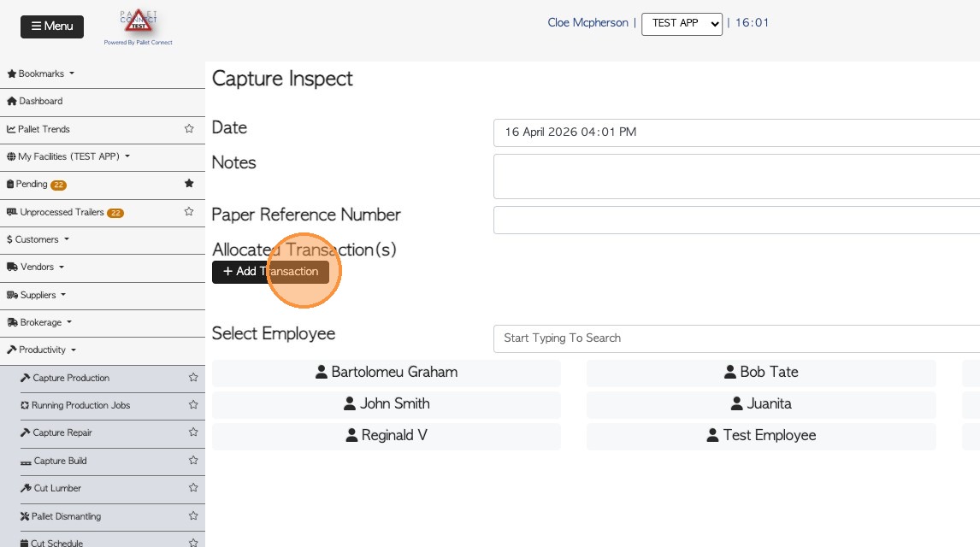Star the Pallet Dismantling entry
The height and width of the screenshot is (547, 980).
(193, 516)
